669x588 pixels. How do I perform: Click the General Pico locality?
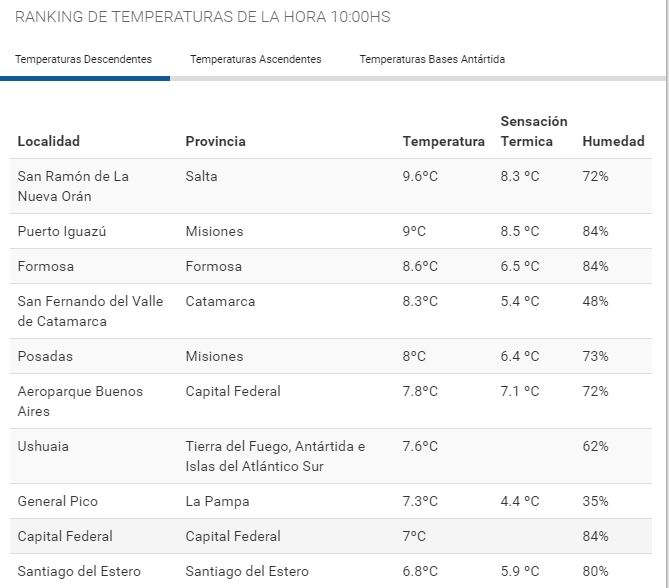tap(58, 501)
